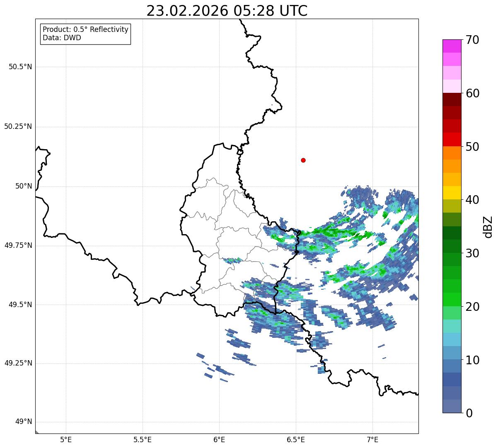Viewport: 498px width, 448px height.
Task: Pick the olive swatch just below 40
Action: point(452,206)
